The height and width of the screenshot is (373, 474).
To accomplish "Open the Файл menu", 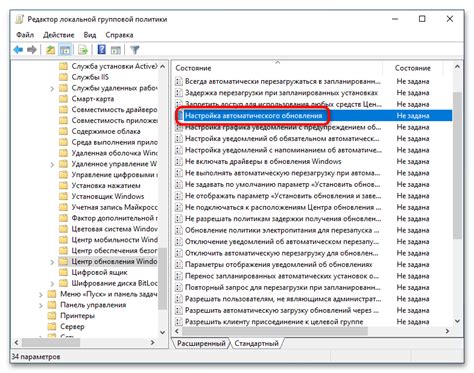I will (25, 35).
